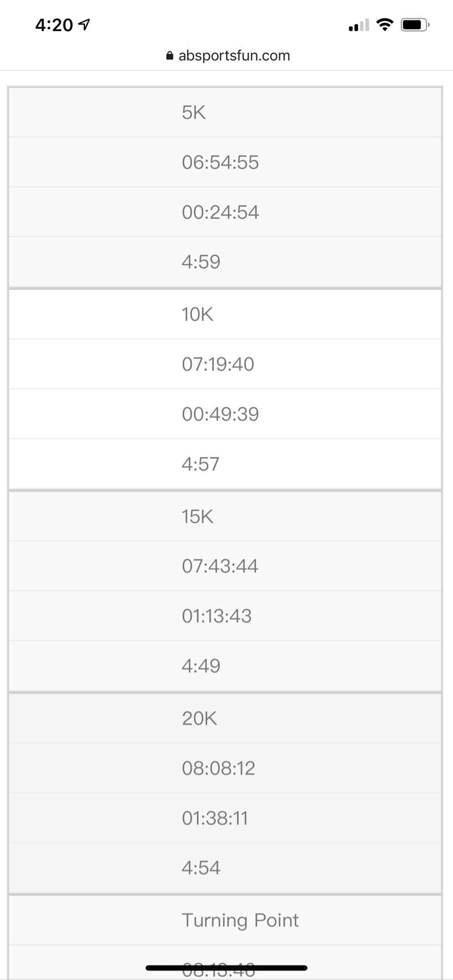The image size is (453, 980).
Task: Tap the lock icon beside the URL
Action: [x=169, y=55]
